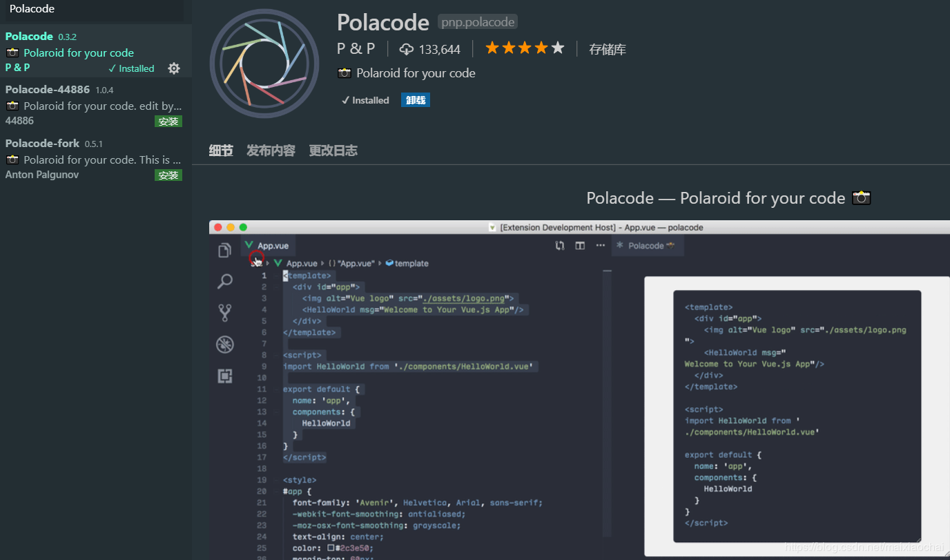Install the Polacode-44886 extension

coord(168,122)
